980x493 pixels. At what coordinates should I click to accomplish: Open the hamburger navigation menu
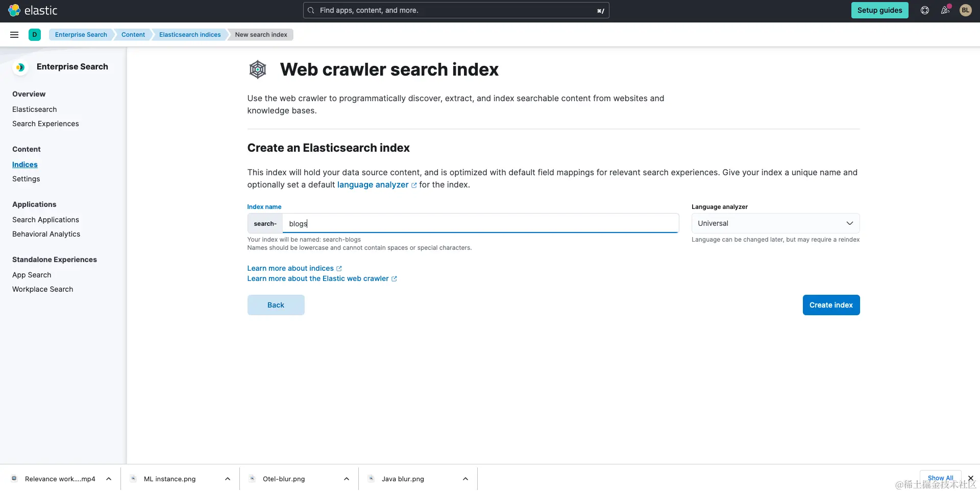[x=14, y=35]
